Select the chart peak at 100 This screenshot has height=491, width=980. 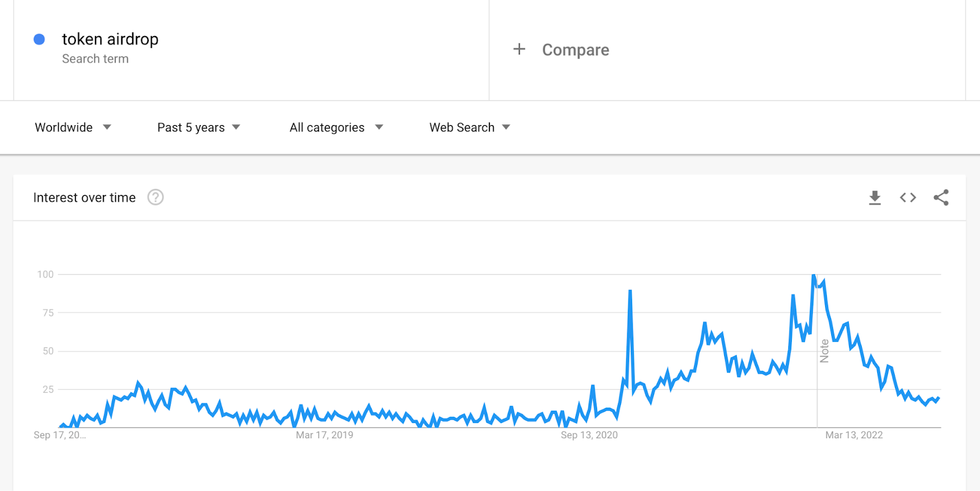[x=813, y=275]
